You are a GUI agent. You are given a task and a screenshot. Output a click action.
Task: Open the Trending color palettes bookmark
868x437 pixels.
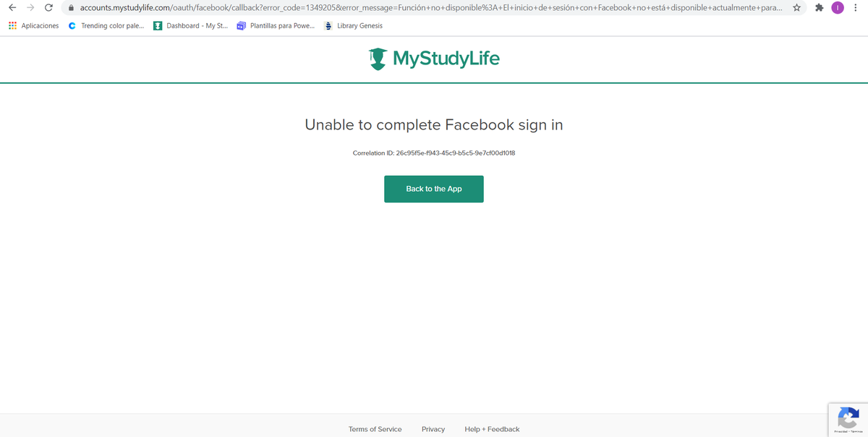click(106, 25)
